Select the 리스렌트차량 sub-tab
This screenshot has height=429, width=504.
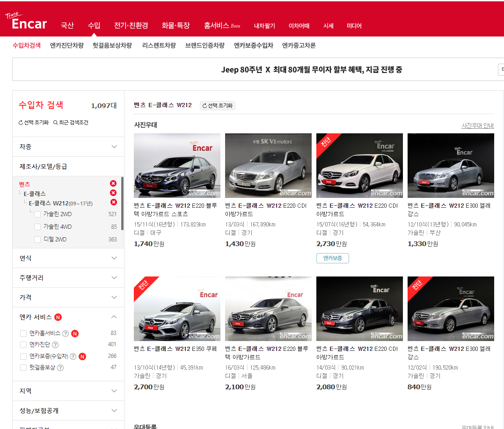159,45
